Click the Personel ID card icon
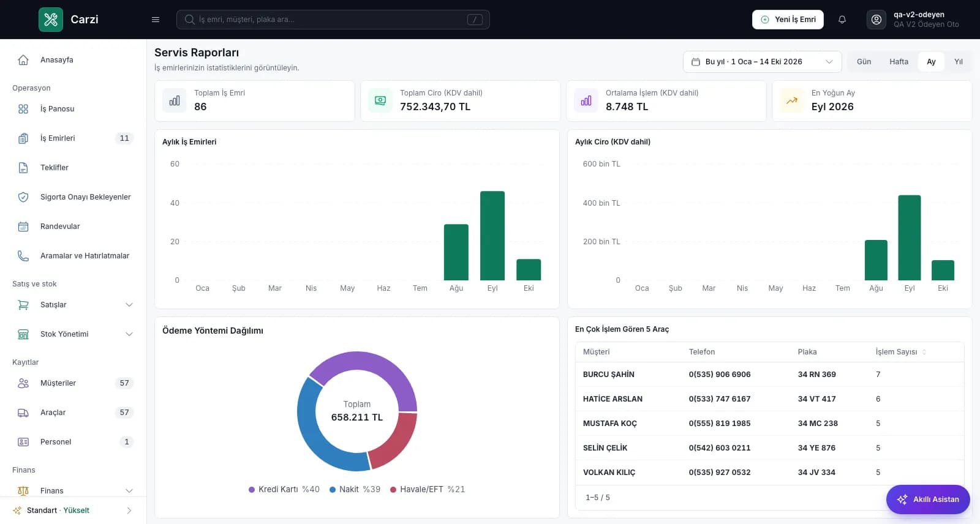Viewport: 980px width, 524px height. [23, 442]
